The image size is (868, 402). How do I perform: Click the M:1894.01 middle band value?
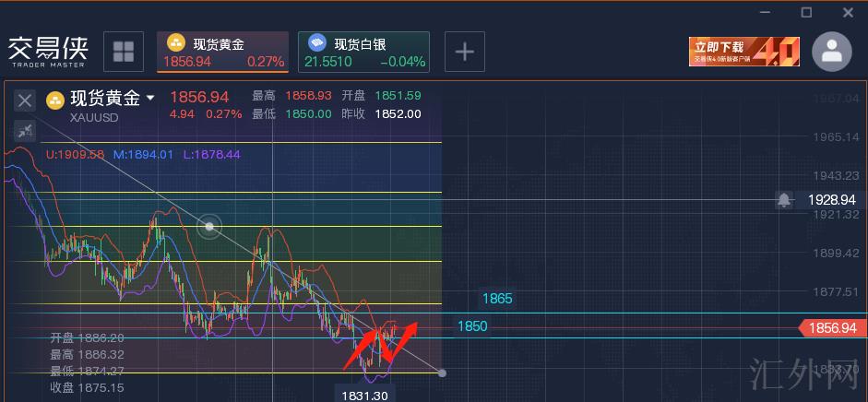click(143, 155)
